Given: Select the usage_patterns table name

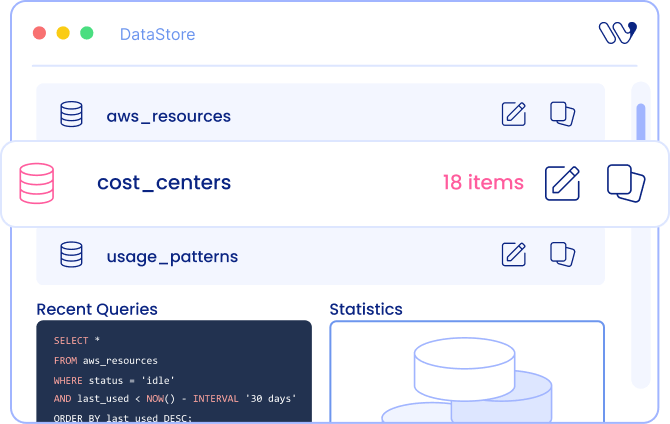Looking at the screenshot, I should click(172, 257).
